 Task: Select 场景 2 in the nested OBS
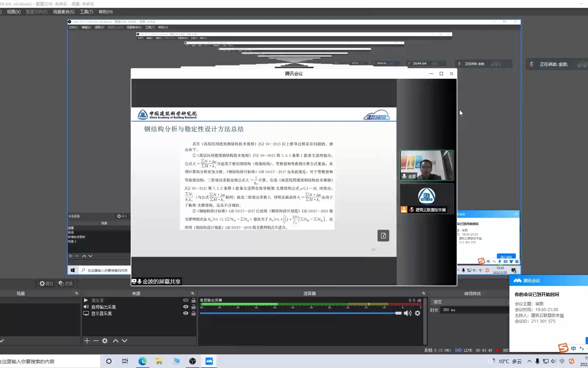coord(72,241)
